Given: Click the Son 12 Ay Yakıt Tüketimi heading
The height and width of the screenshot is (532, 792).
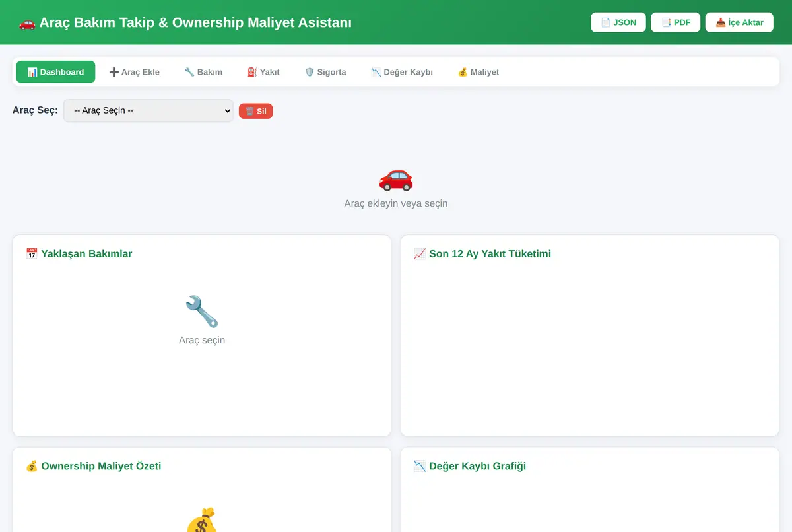Looking at the screenshot, I should coord(482,254).
